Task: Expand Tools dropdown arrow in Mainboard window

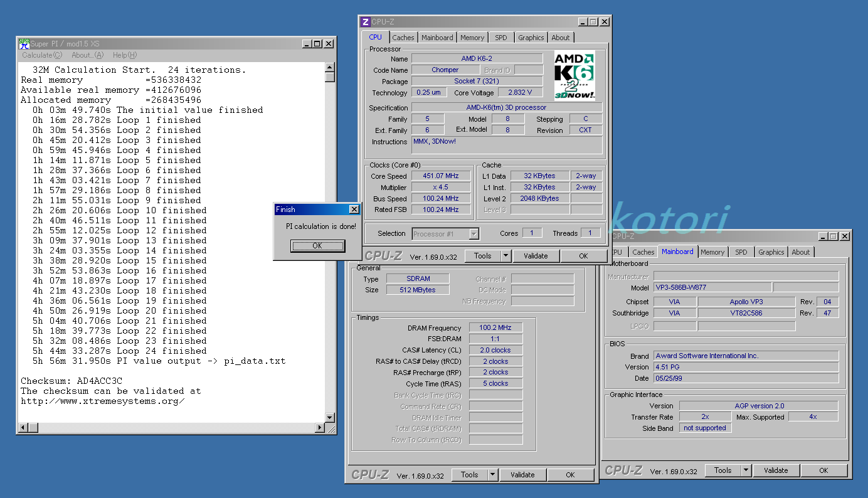Action: pos(746,470)
